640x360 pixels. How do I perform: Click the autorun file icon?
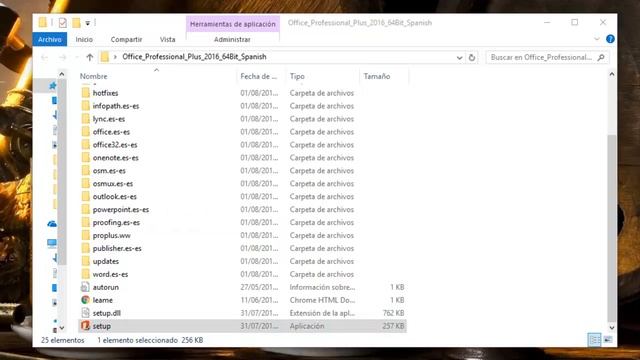(85, 287)
